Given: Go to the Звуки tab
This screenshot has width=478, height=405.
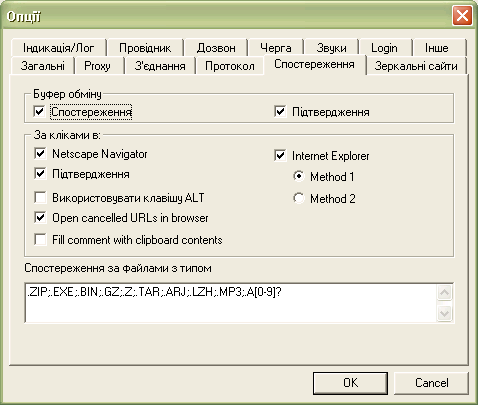Looking at the screenshot, I should 331,48.
